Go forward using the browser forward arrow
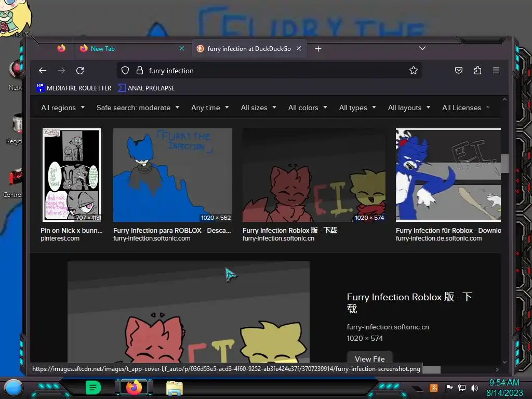 point(61,71)
